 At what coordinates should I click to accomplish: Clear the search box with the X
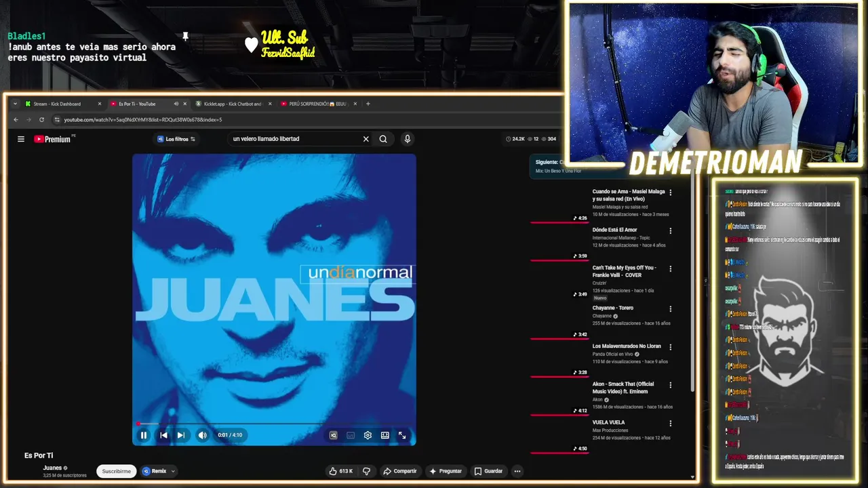(366, 139)
